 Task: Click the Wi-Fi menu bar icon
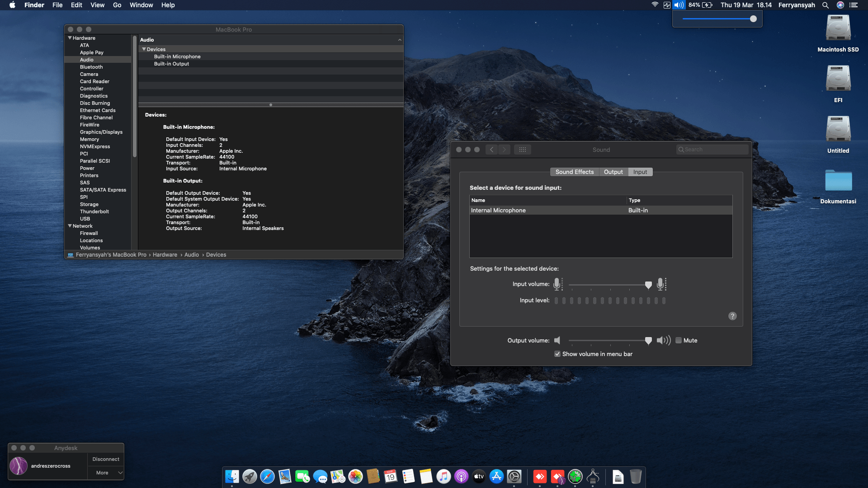pyautogui.click(x=655, y=5)
